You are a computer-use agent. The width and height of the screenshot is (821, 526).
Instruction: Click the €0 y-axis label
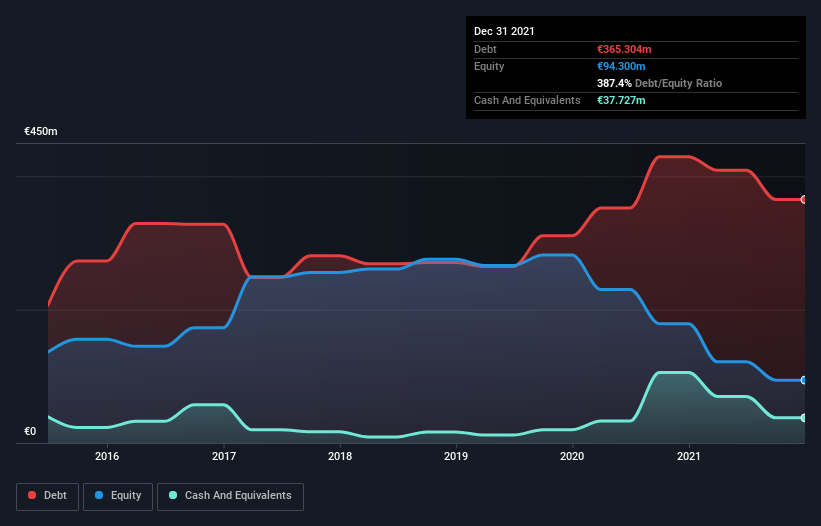click(x=30, y=431)
